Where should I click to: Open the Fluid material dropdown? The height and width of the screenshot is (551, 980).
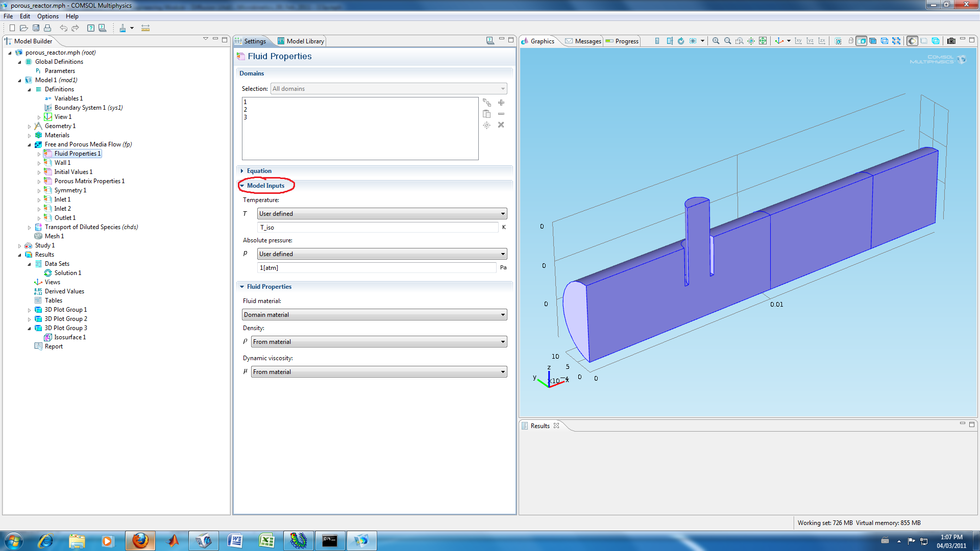[374, 315]
